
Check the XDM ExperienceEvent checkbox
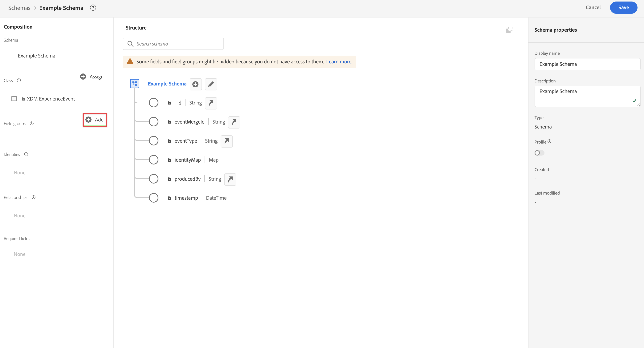pyautogui.click(x=14, y=99)
